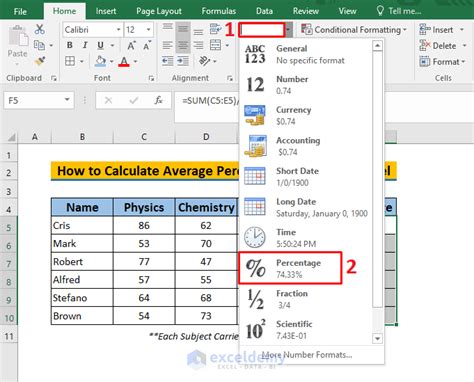This screenshot has height=382, width=474.
Task: Click the Increase Indent icon
Action: [183, 61]
